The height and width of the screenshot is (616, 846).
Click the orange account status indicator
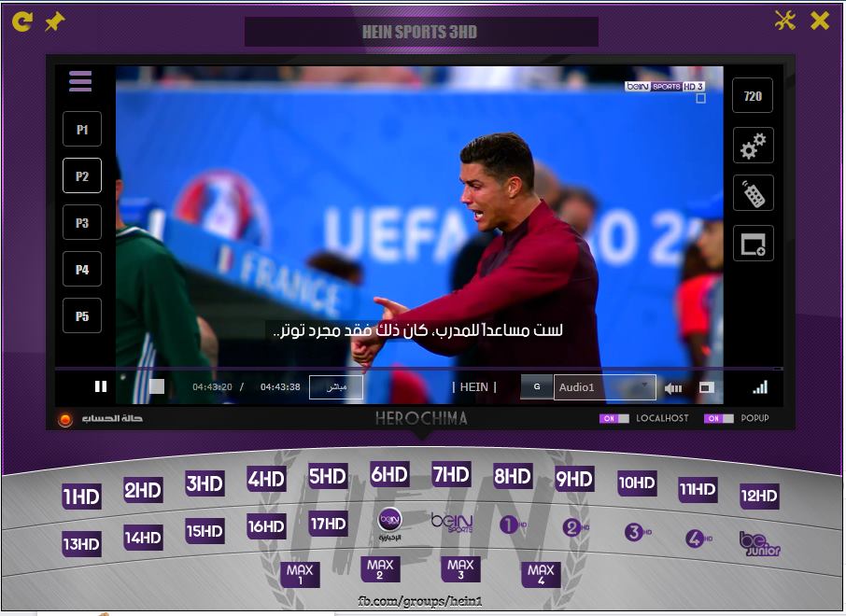click(65, 419)
